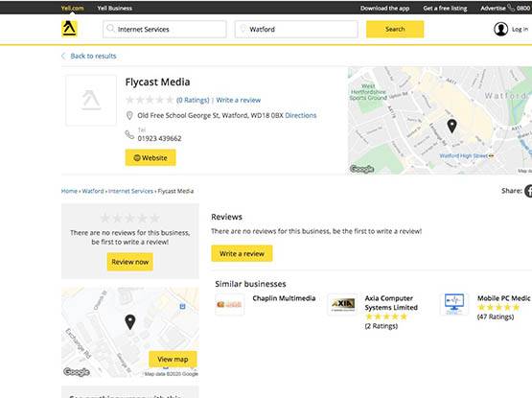Click the Flycast Media placeholder logo
Screen dimensions: 532x398
click(x=91, y=100)
